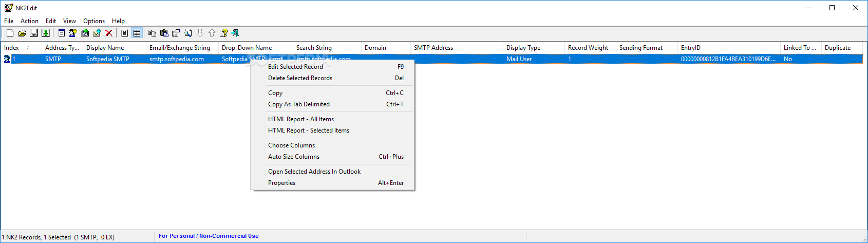Select Delete Selected Records in context menu
Image resolution: width=868 pixels, height=243 pixels.
(x=300, y=78)
